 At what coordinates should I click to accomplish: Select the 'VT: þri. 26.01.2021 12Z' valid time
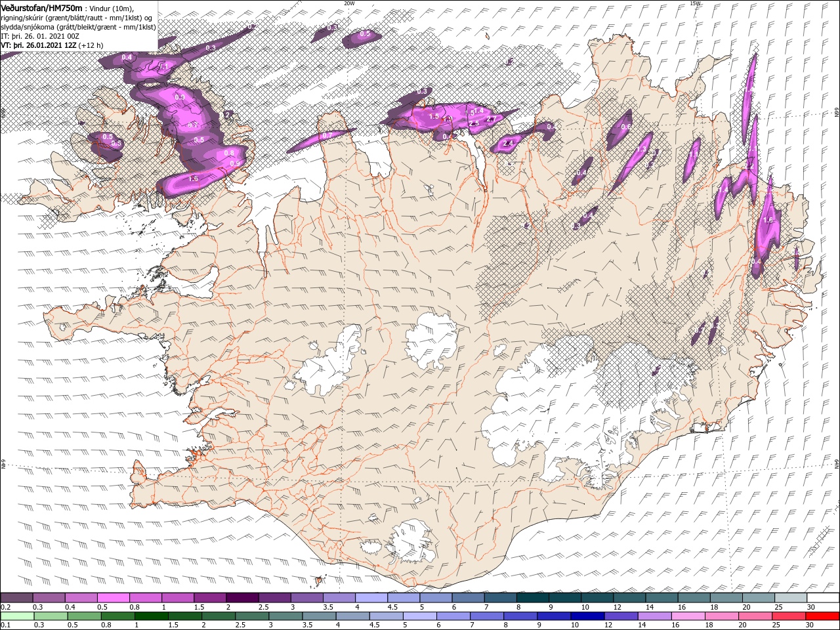(x=37, y=45)
